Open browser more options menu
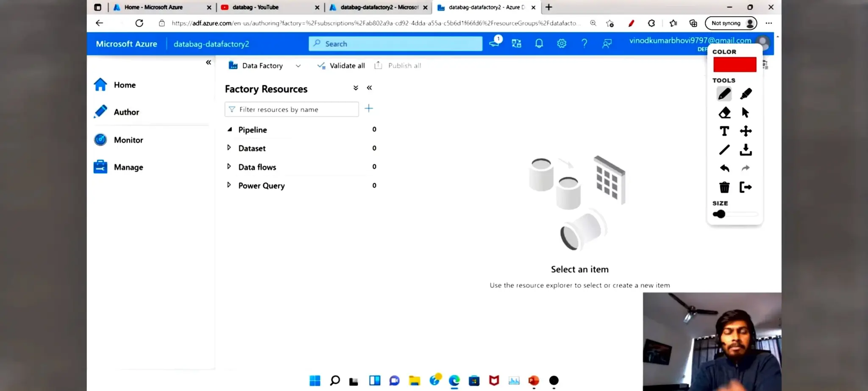This screenshot has width=868, height=391. click(769, 23)
